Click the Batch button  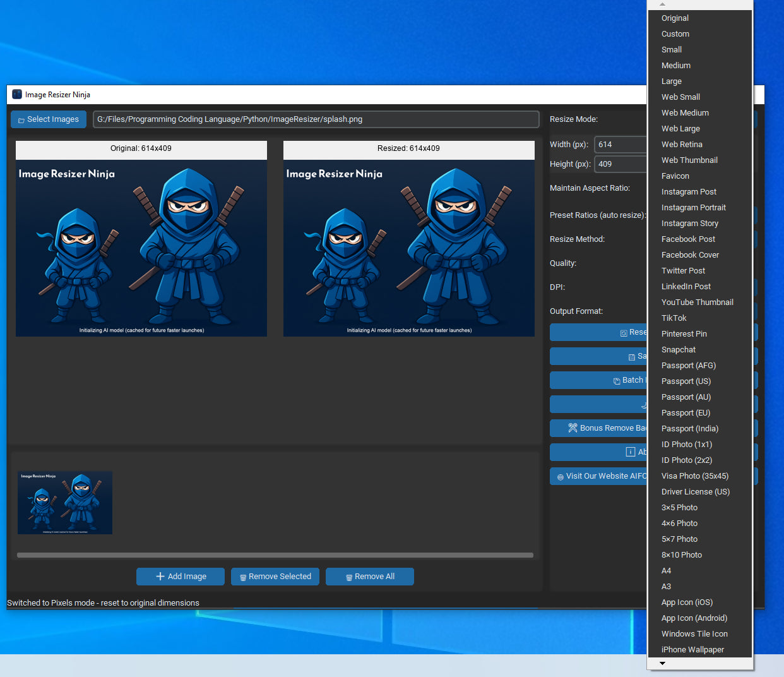(598, 380)
